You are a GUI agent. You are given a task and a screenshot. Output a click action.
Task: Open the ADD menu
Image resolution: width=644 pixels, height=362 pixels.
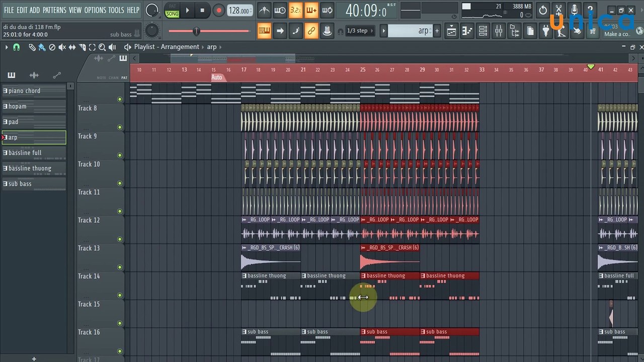(35, 10)
